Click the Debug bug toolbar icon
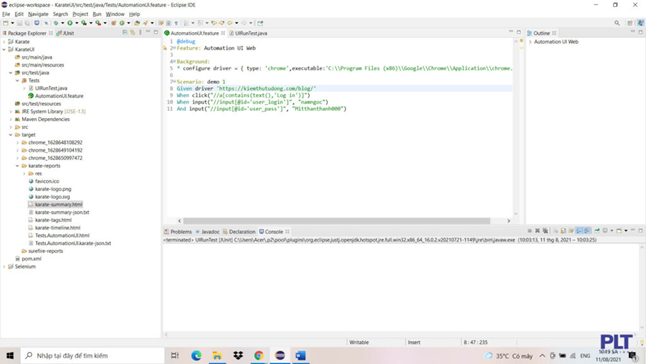The image size is (646, 364). (56, 23)
